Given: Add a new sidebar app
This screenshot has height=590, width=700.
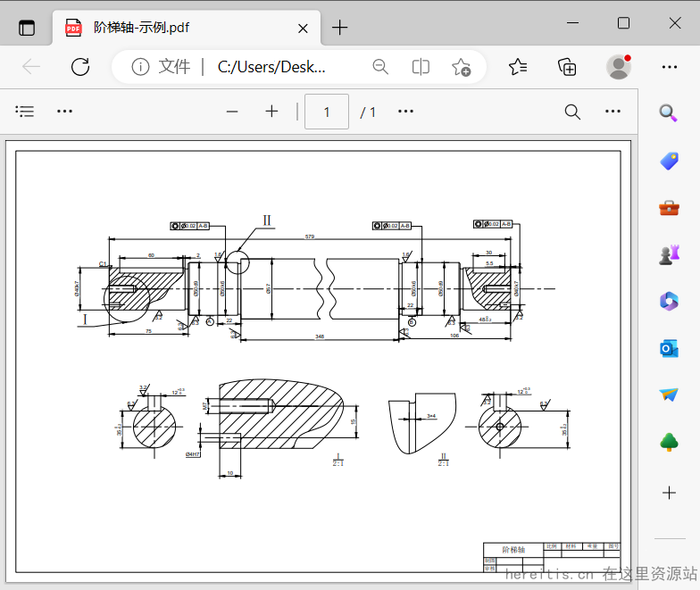Looking at the screenshot, I should click(x=670, y=493).
